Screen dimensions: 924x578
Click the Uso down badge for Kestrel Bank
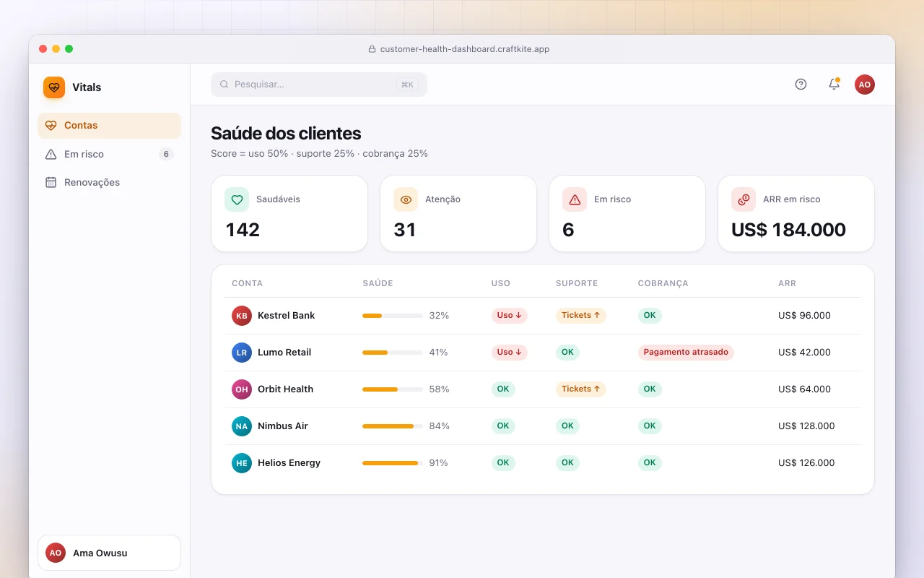[510, 316]
